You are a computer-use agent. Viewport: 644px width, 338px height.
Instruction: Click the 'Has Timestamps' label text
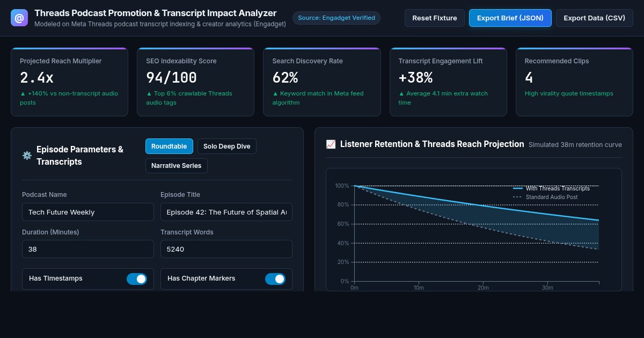pos(56,278)
